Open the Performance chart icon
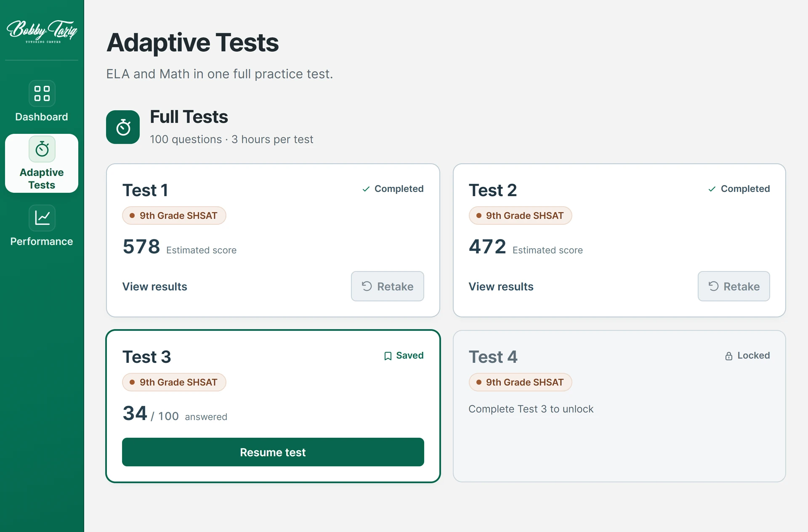This screenshot has height=532, width=808. [42, 218]
